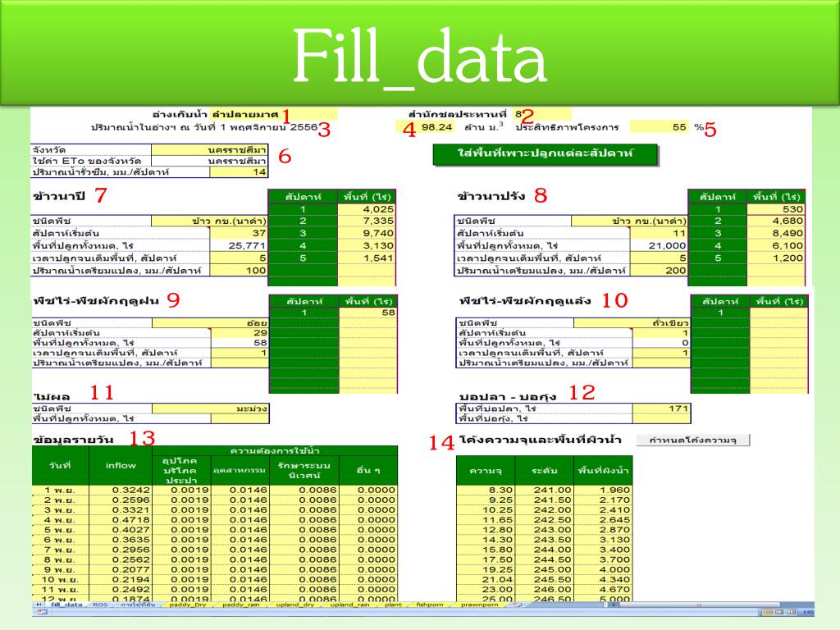The width and height of the screenshot is (840, 630).
Task: Select dry season crop type cell ถั่วเขียว
Action: point(632,323)
